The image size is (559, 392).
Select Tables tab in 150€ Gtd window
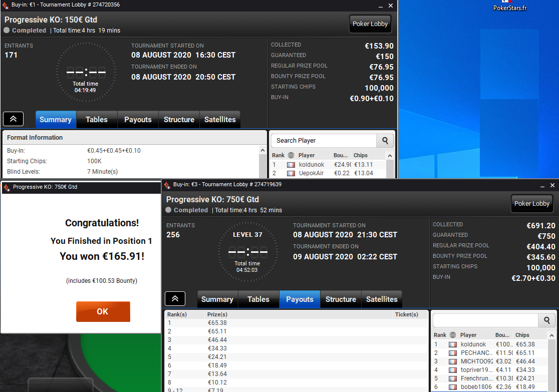tap(97, 120)
